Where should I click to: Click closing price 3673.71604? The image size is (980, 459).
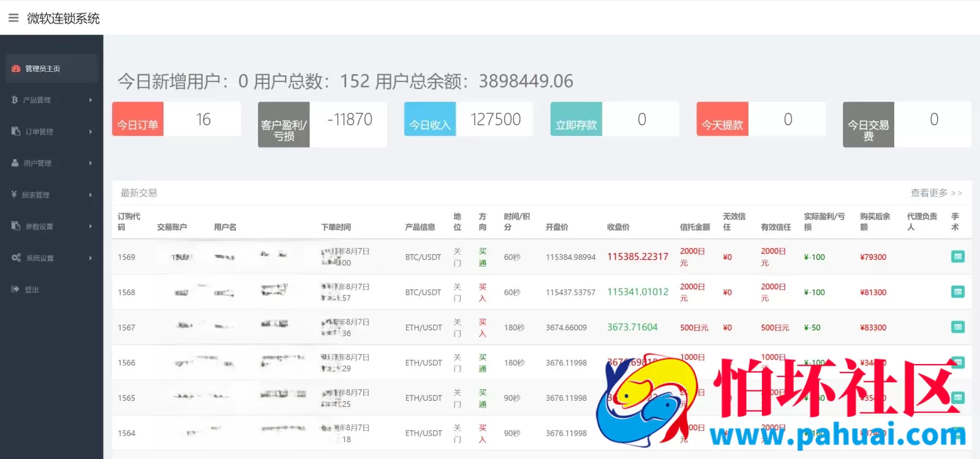632,327
